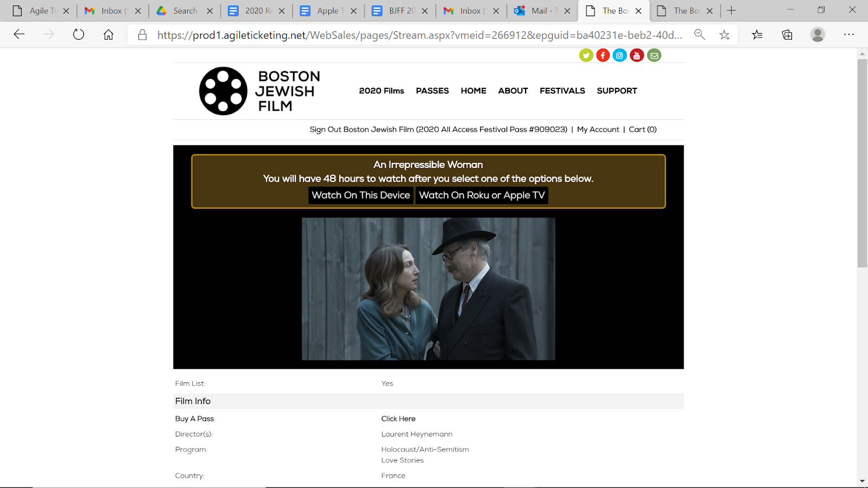The width and height of the screenshot is (868, 488).
Task: Visit the festival Twitter page
Action: pyautogui.click(x=586, y=55)
